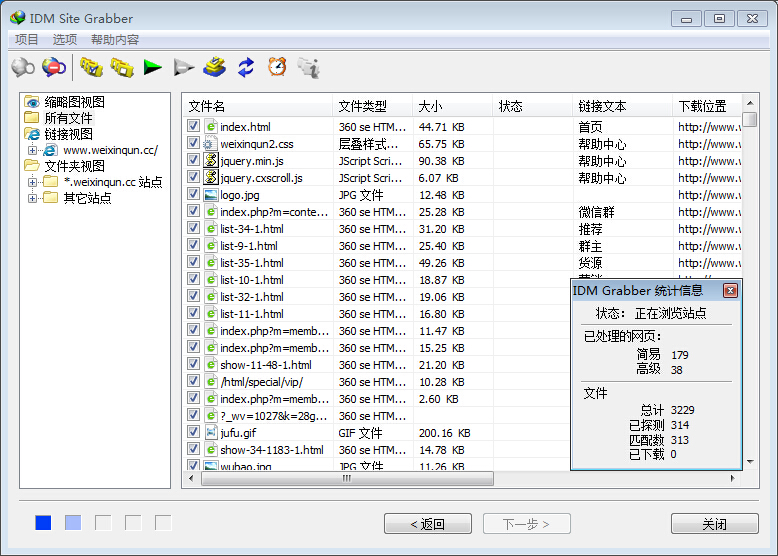The width and height of the screenshot is (778, 556).
Task: Click the open folder icon of 文件夹视图
Action: (32, 165)
